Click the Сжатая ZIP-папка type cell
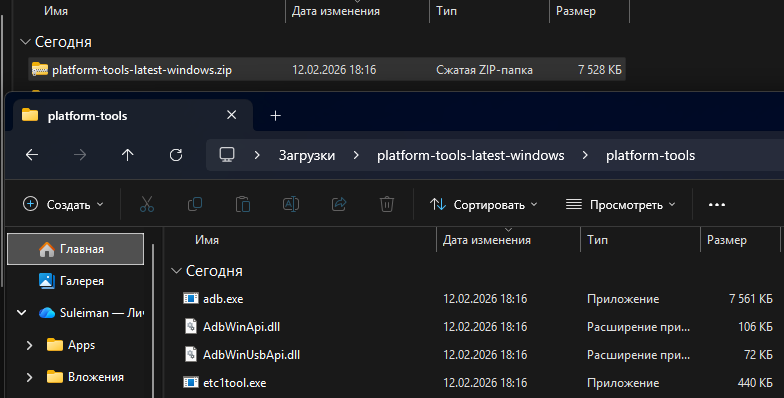784x398 pixels. click(x=484, y=70)
